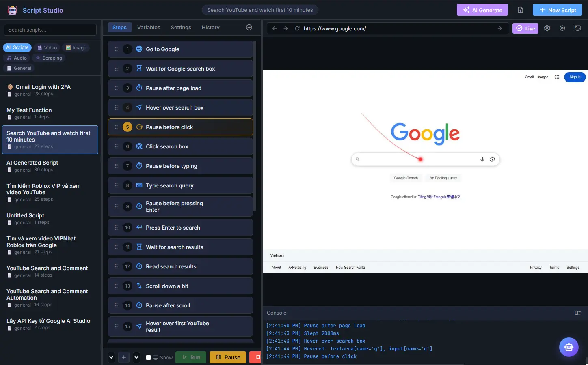The image size is (588, 365).
Task: Switch to the Variables tab
Action: click(149, 28)
